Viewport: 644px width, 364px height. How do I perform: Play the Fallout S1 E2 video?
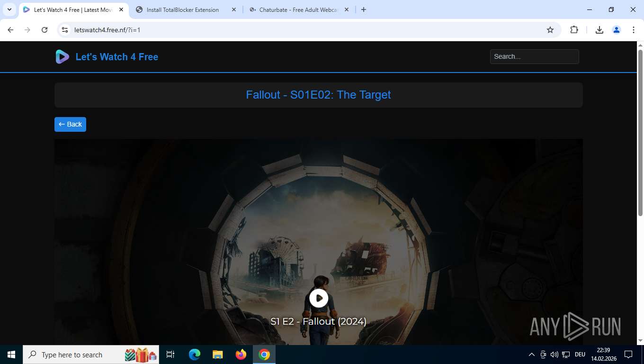pos(319,298)
